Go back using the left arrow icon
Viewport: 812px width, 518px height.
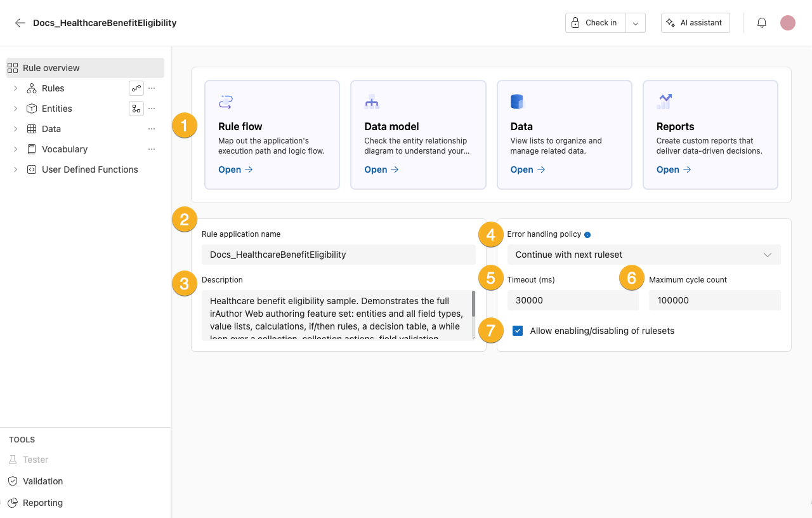coord(20,23)
